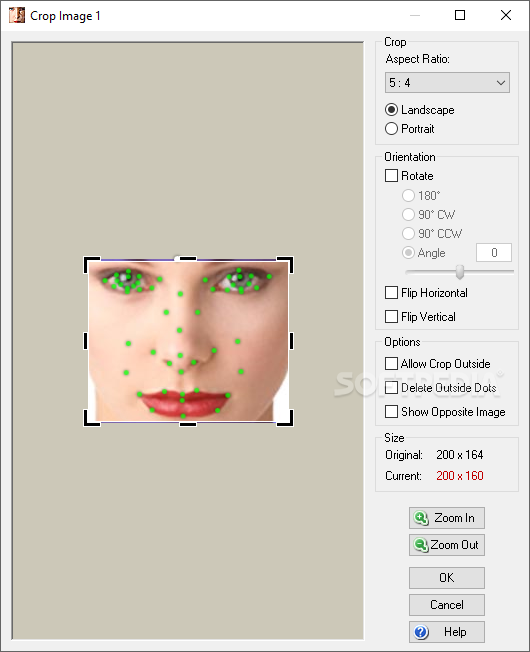The image size is (530, 652).
Task: Click the red Current size 200 x 160
Action: [460, 476]
